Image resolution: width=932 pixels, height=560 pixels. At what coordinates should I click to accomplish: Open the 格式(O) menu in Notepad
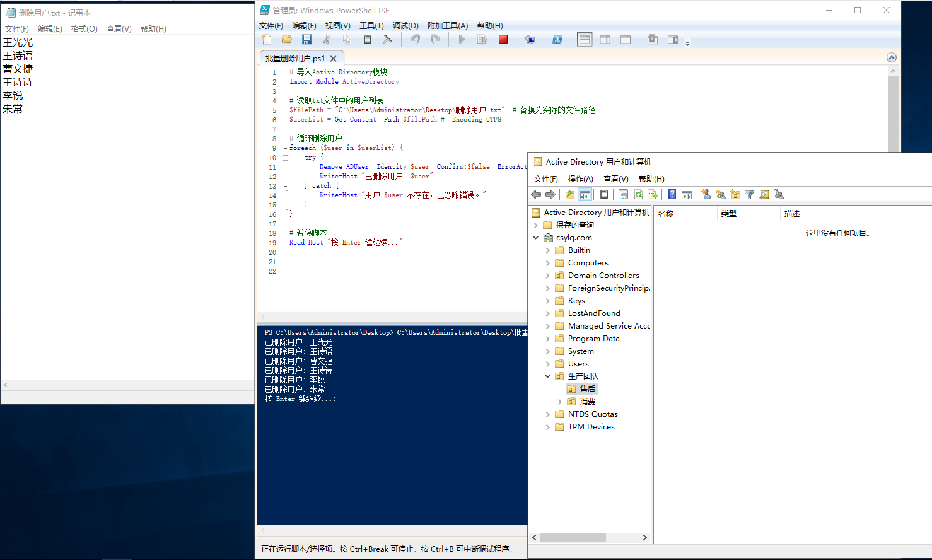click(x=84, y=29)
